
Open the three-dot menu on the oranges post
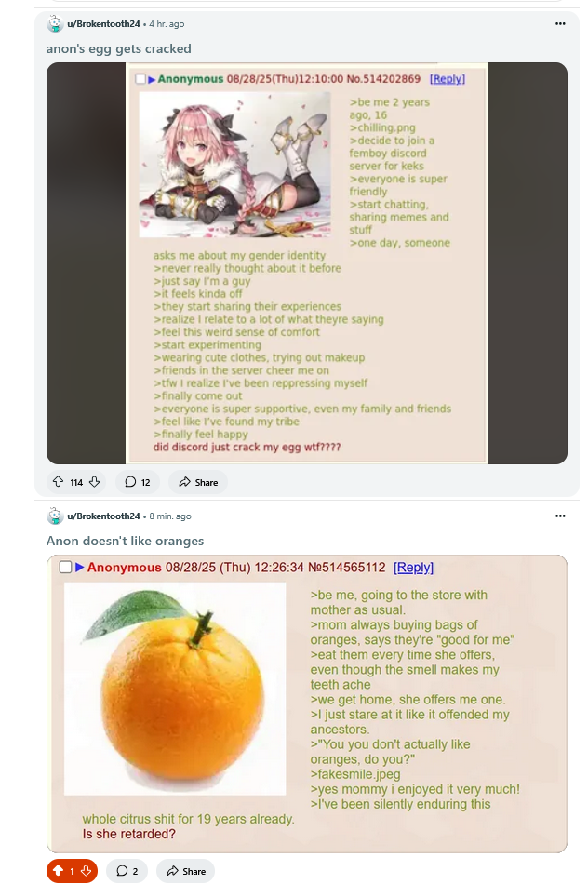pyautogui.click(x=560, y=516)
